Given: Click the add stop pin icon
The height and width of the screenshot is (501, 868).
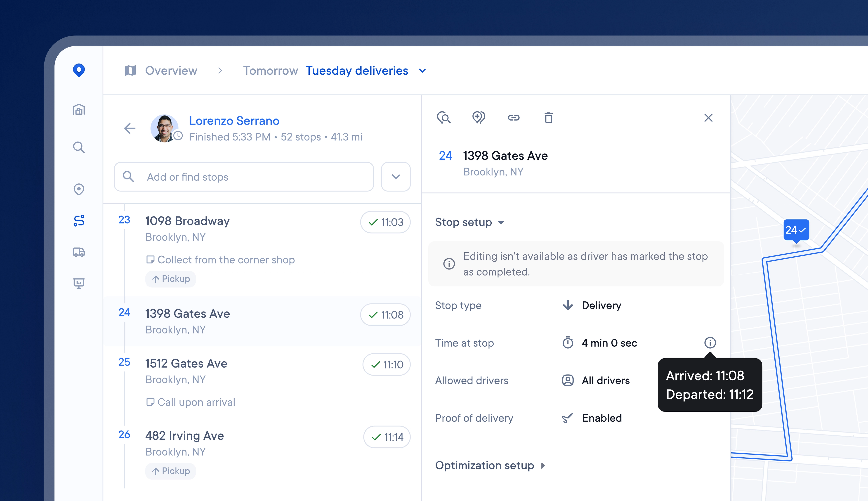Looking at the screenshot, I should (x=478, y=118).
